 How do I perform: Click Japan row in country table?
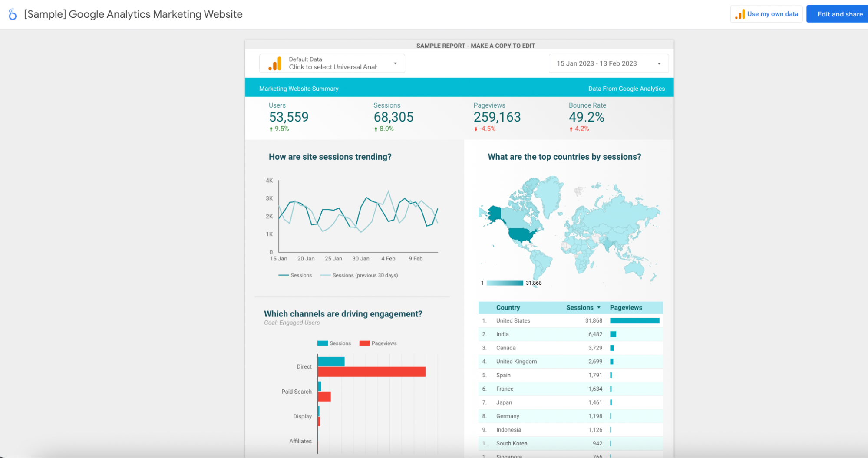coord(571,403)
